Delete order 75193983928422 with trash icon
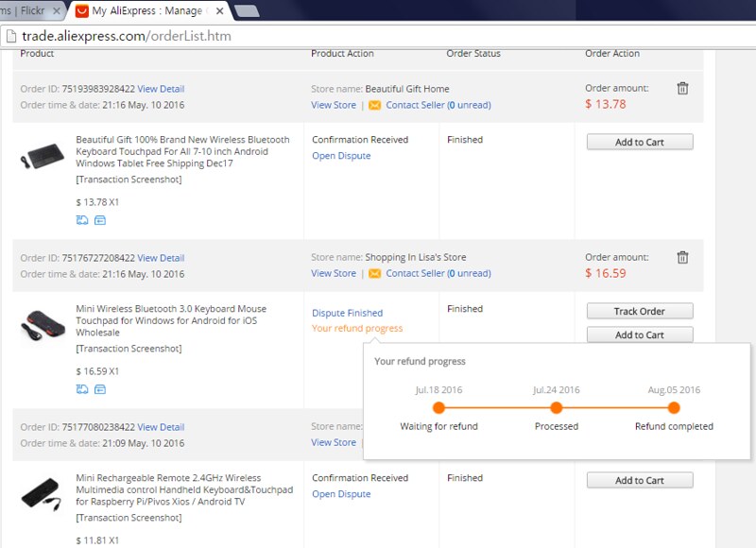756x548 pixels. (x=682, y=88)
